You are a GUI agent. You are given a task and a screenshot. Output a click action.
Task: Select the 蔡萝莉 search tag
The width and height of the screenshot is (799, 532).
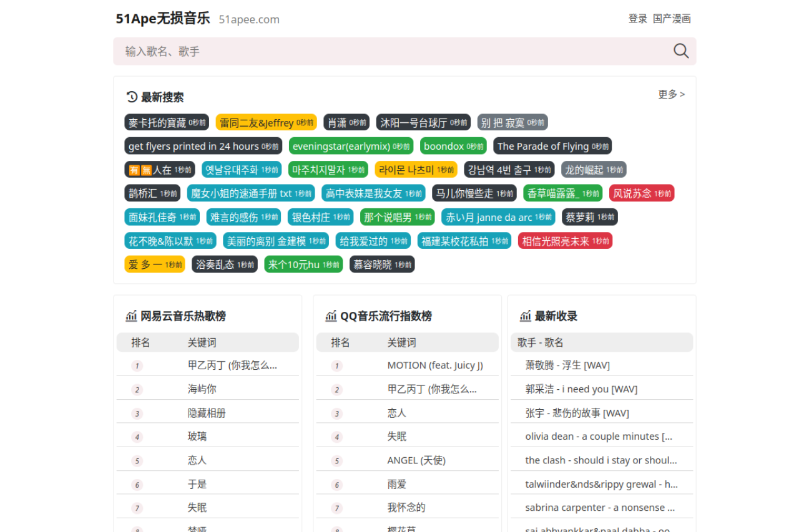tap(590, 217)
